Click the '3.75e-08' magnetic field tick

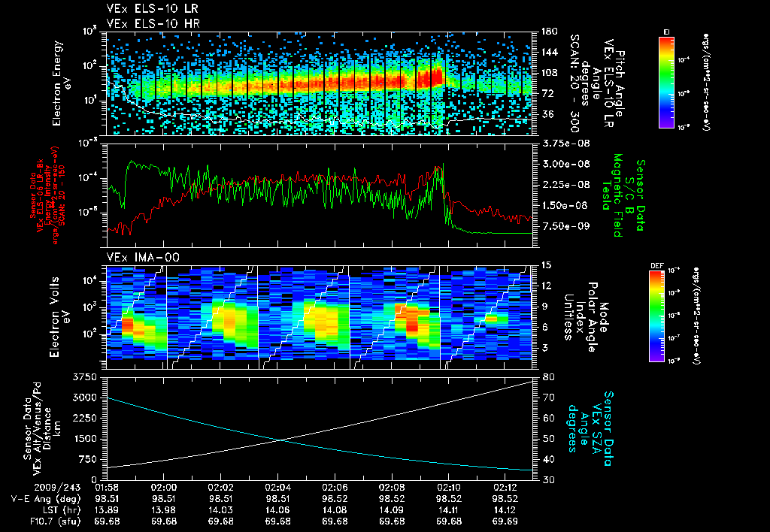[x=565, y=144]
